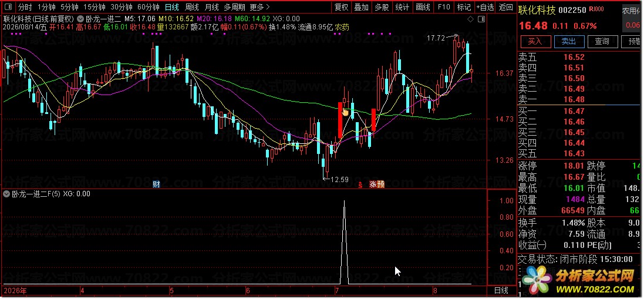This screenshot has width=644, height=299.
Task: Click the 换手 1.48% value
Action: point(574,223)
